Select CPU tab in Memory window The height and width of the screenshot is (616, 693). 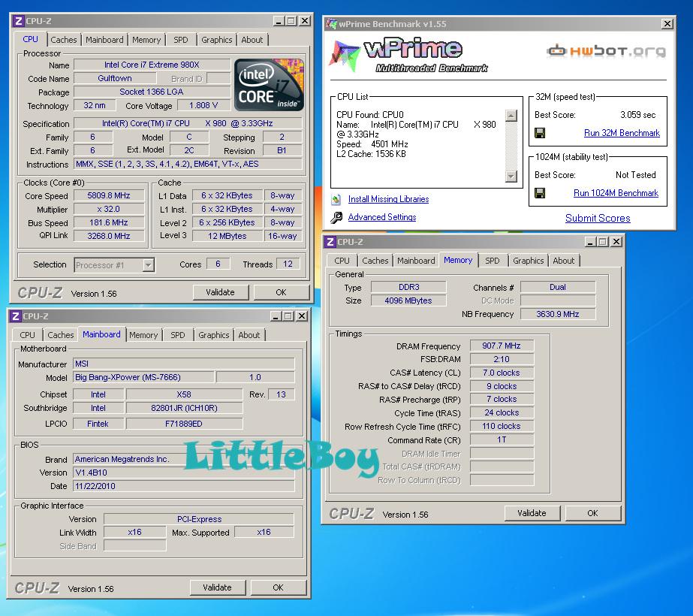point(342,261)
